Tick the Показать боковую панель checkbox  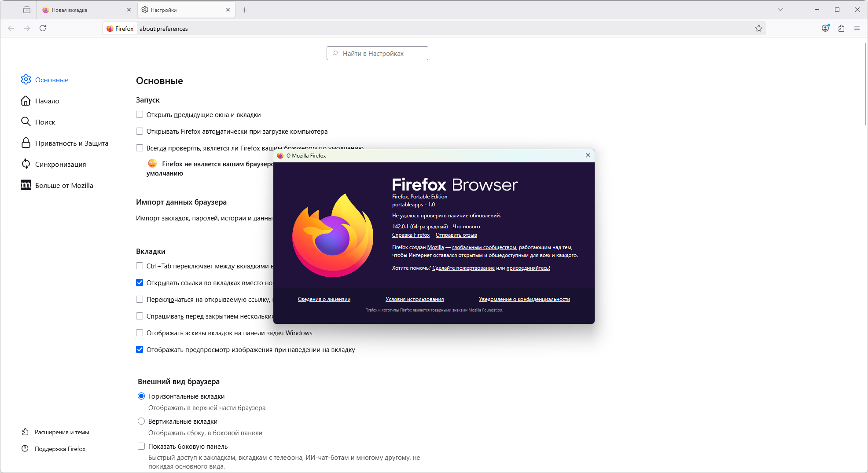[141, 446]
